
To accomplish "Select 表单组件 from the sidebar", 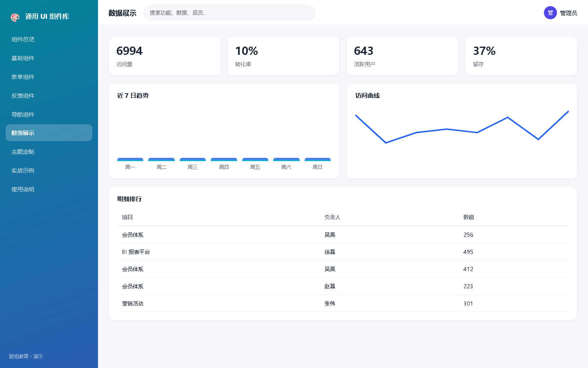I will pyautogui.click(x=49, y=77).
